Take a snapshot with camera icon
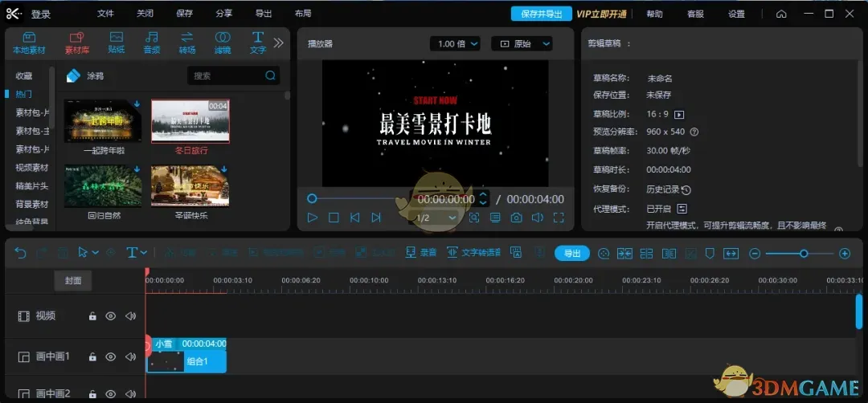Image resolution: width=868 pixels, height=403 pixels. point(517,218)
